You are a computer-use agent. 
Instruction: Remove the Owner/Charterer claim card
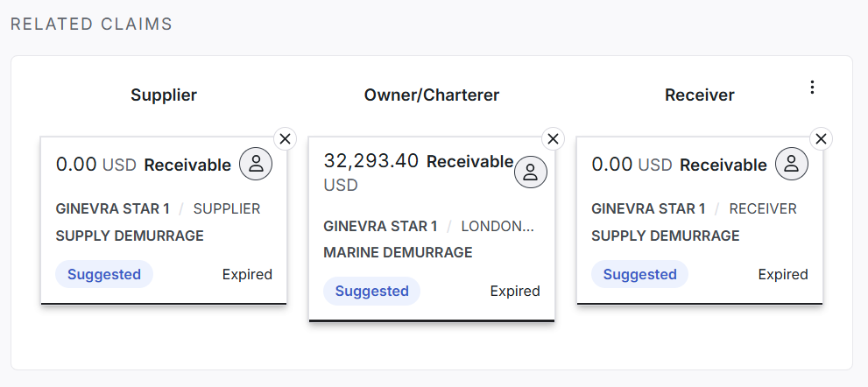553,138
